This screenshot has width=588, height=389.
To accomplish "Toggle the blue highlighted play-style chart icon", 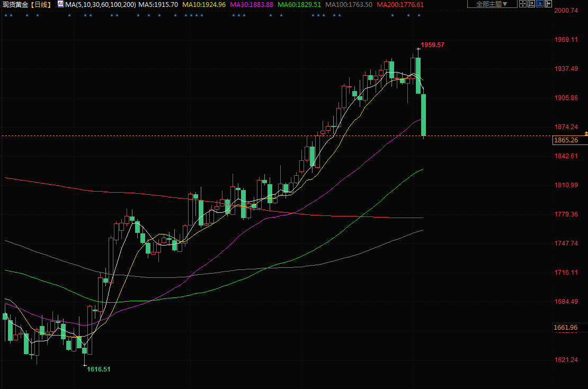I will (540, 4).
